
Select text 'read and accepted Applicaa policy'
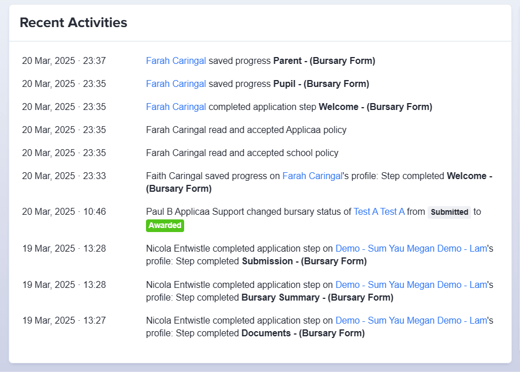277,130
